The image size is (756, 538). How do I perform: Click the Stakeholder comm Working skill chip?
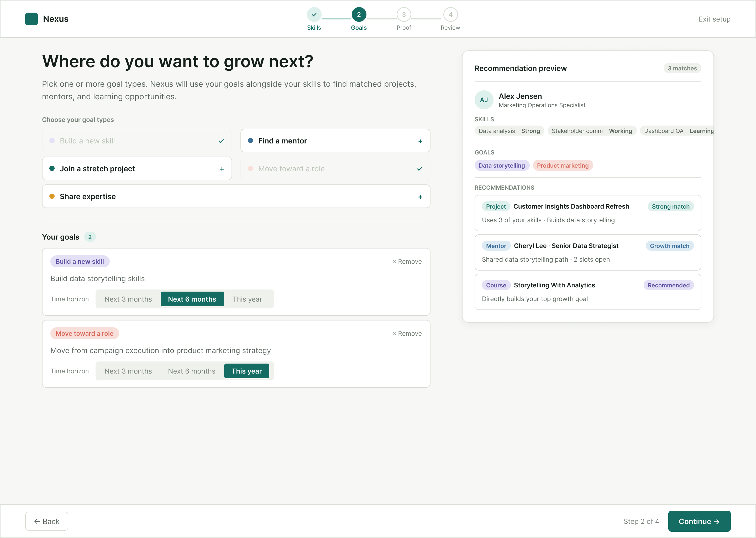(x=592, y=131)
